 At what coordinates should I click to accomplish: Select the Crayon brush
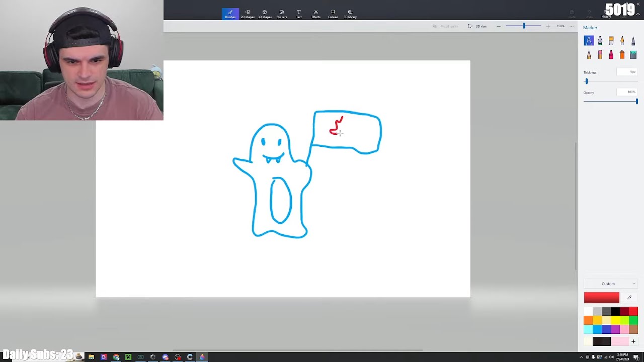pos(611,55)
